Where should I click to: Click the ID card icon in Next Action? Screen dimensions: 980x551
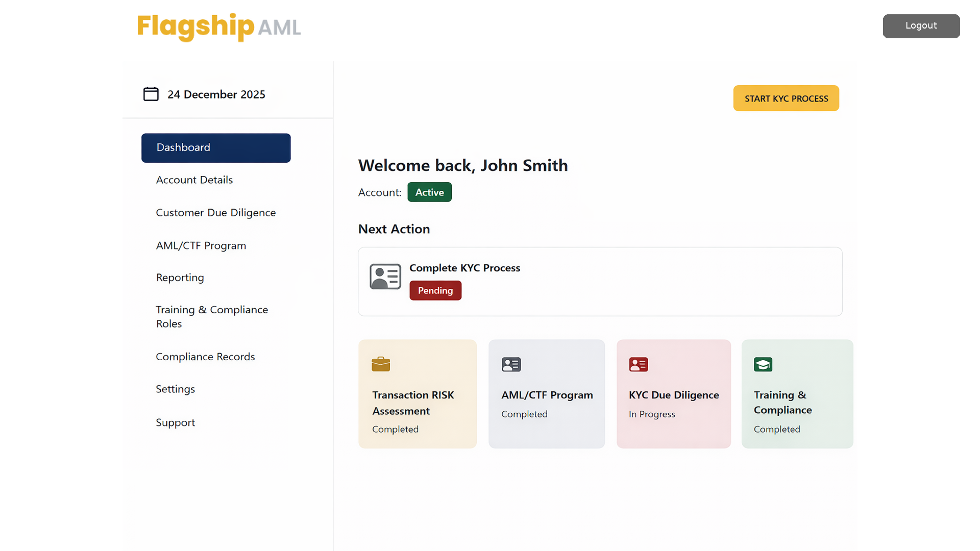[385, 277]
